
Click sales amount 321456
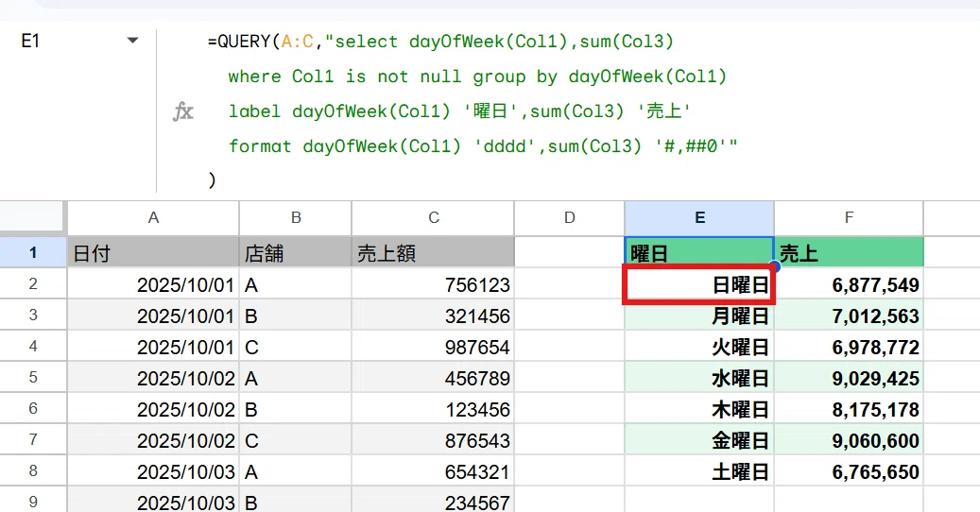pos(433,316)
